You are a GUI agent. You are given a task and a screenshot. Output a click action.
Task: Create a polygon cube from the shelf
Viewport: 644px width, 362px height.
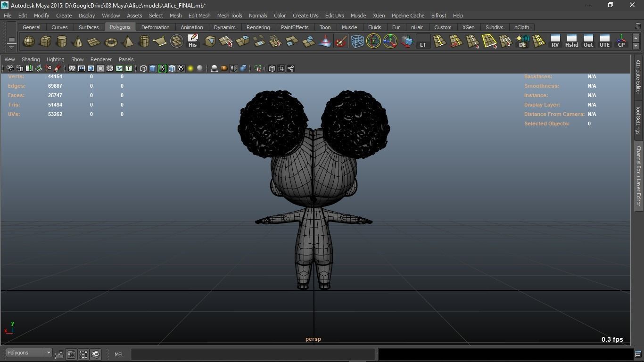45,41
